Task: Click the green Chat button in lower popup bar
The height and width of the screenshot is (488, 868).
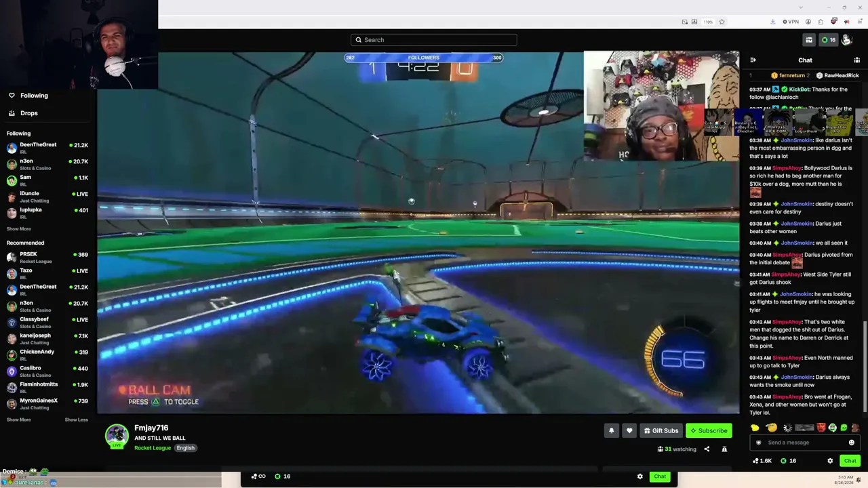Action: tap(660, 476)
